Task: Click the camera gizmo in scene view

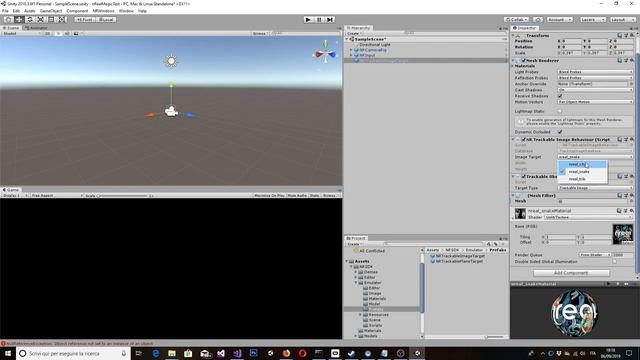Action: (x=171, y=111)
